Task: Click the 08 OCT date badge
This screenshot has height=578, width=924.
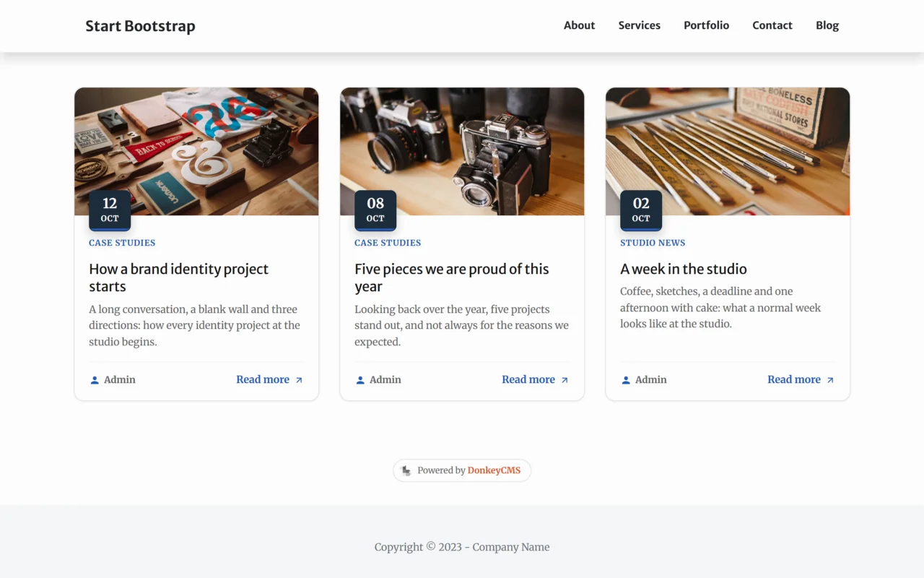Action: (375, 210)
